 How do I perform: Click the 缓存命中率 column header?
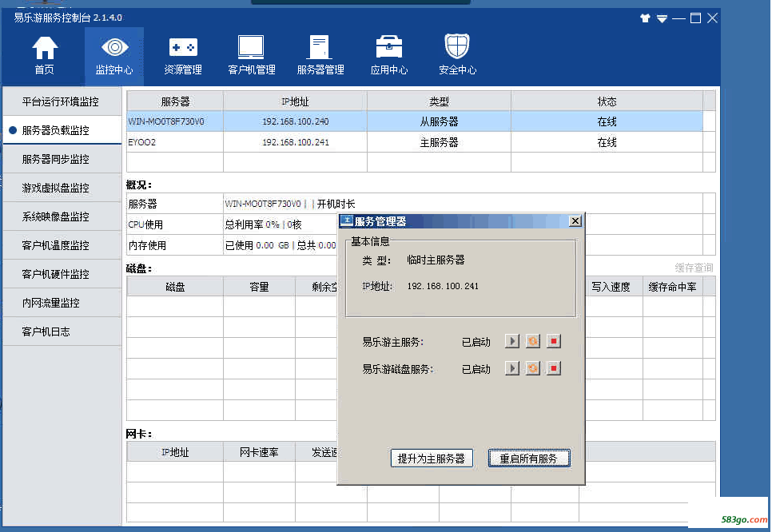pos(672,287)
